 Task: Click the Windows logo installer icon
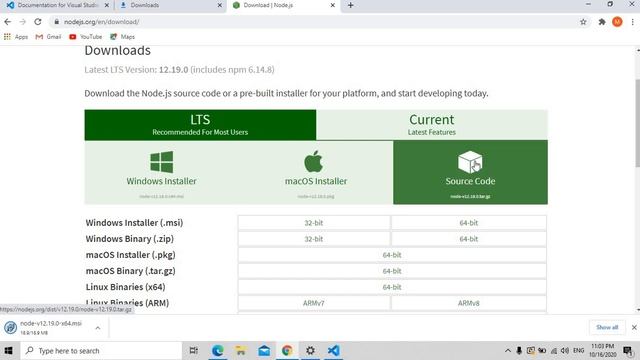tap(162, 162)
